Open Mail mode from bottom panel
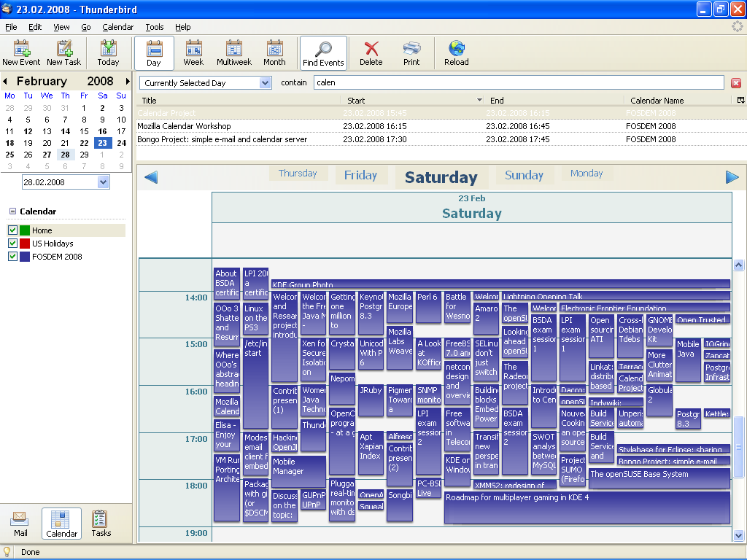This screenshot has height=560, width=747. point(20,524)
